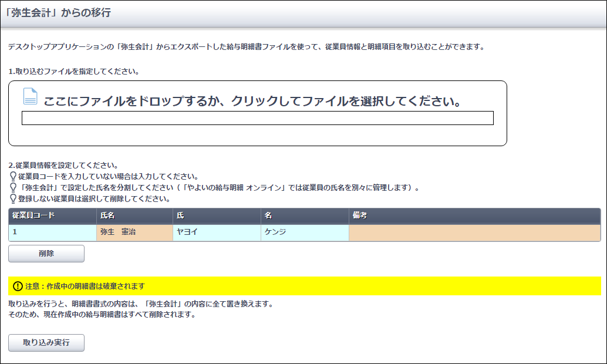Select the name cell 弥生 憲治
This screenshot has height=364, width=607.
tap(134, 232)
